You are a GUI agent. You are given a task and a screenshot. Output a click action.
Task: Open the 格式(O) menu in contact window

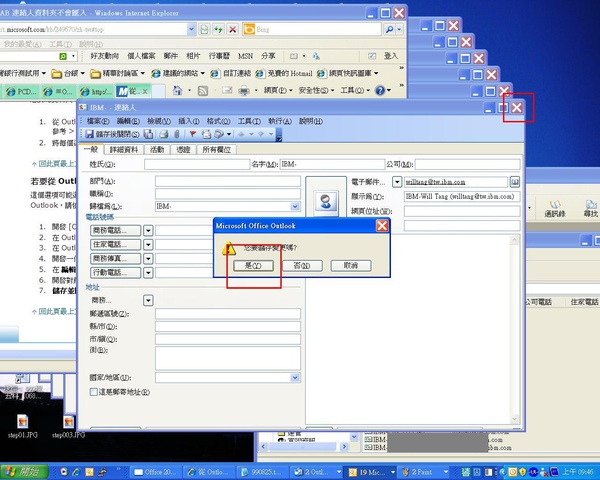point(218,121)
